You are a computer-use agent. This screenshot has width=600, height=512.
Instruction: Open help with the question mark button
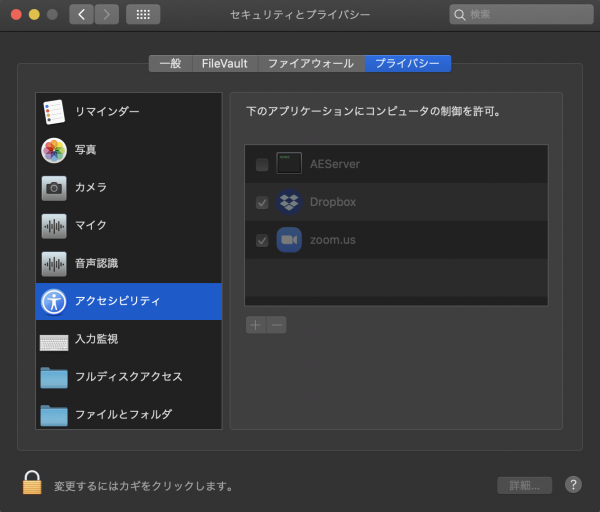click(573, 485)
